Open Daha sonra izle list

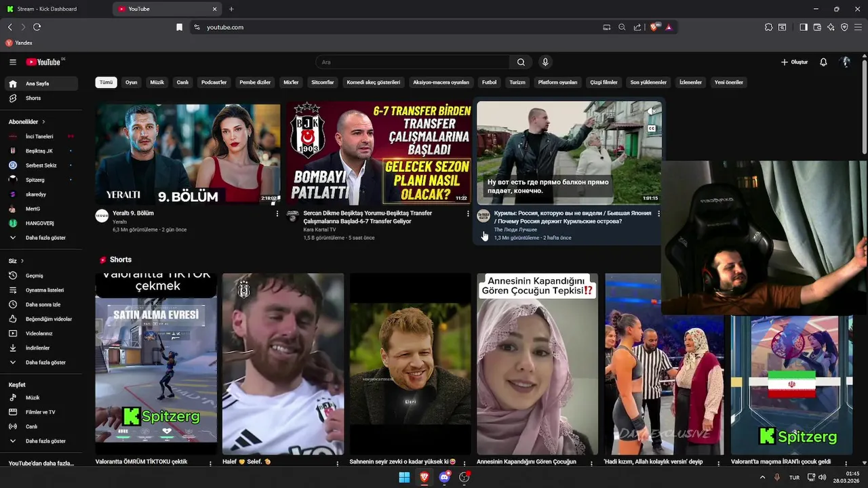click(42, 304)
